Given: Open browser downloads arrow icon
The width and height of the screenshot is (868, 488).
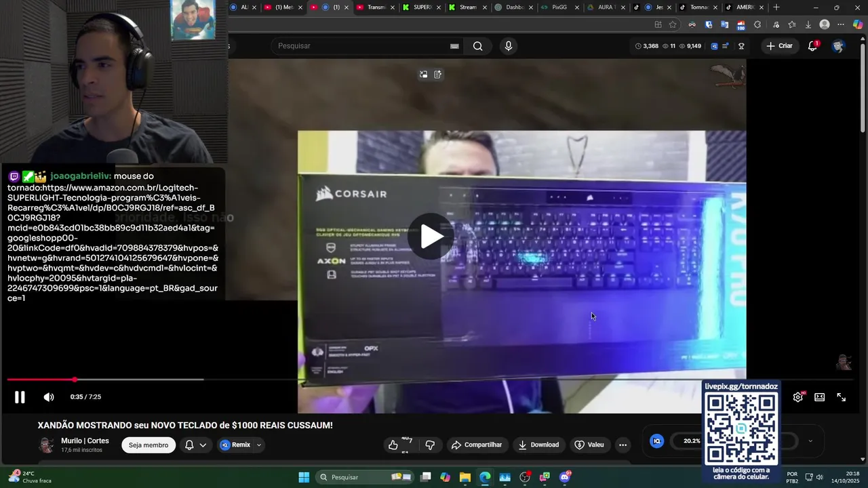Looking at the screenshot, I should [808, 24].
